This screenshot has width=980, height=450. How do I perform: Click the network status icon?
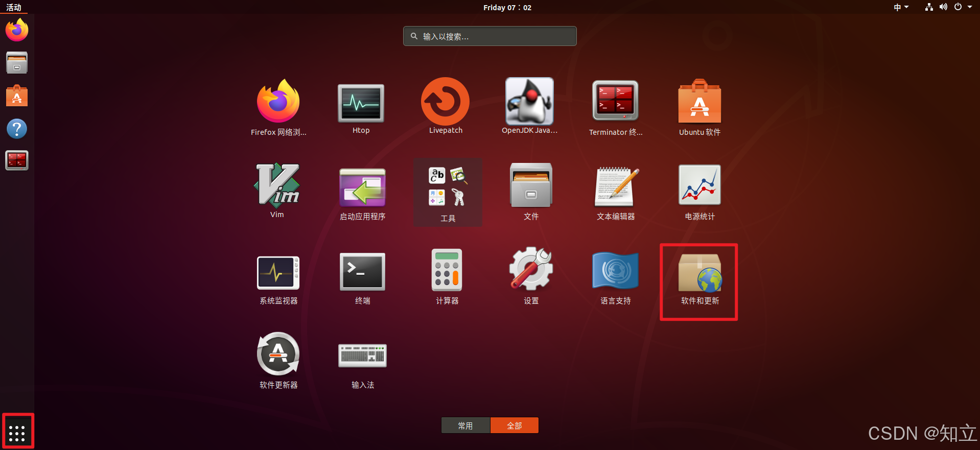[x=929, y=7]
